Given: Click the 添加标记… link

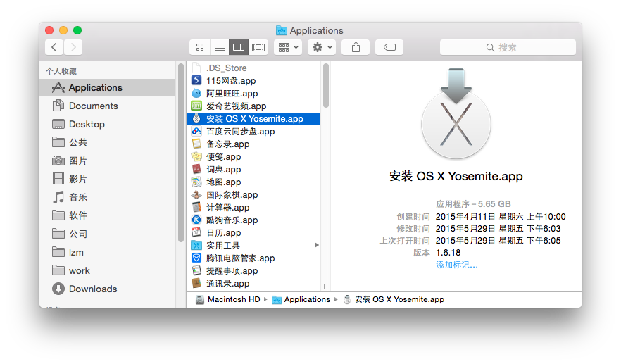Looking at the screenshot, I should 457,265.
